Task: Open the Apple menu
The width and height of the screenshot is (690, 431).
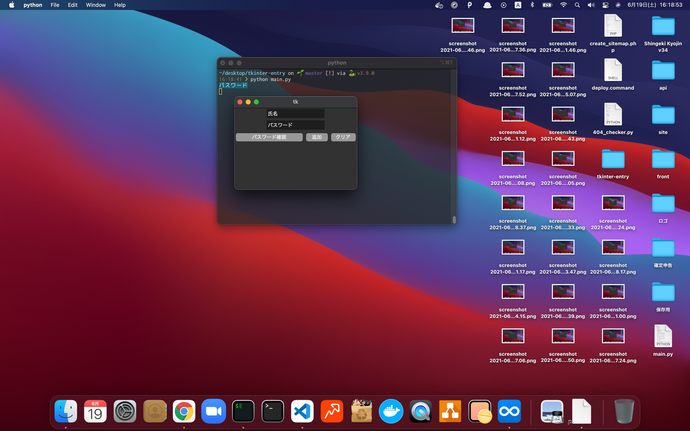Action: point(11,5)
